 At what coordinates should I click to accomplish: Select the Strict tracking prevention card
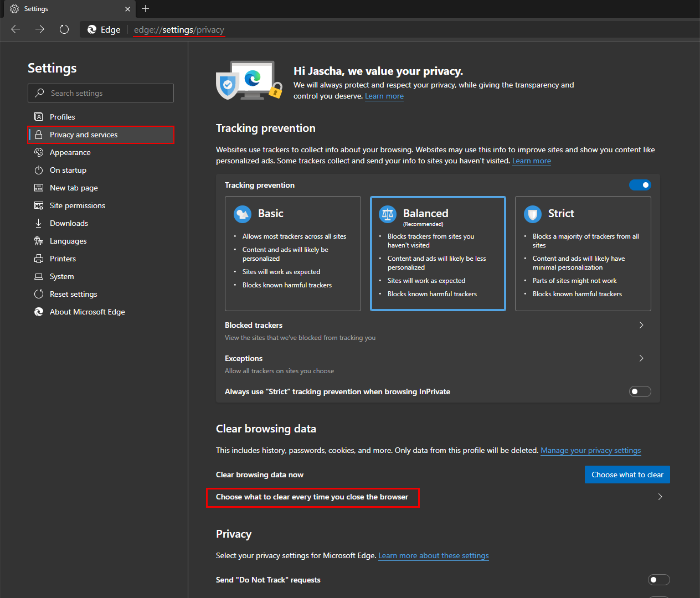point(583,254)
